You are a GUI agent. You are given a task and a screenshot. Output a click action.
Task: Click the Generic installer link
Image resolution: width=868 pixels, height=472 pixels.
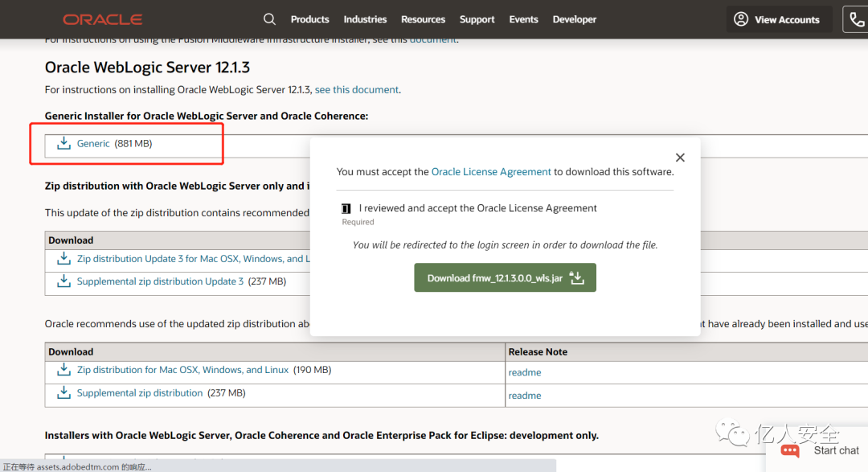tap(93, 143)
